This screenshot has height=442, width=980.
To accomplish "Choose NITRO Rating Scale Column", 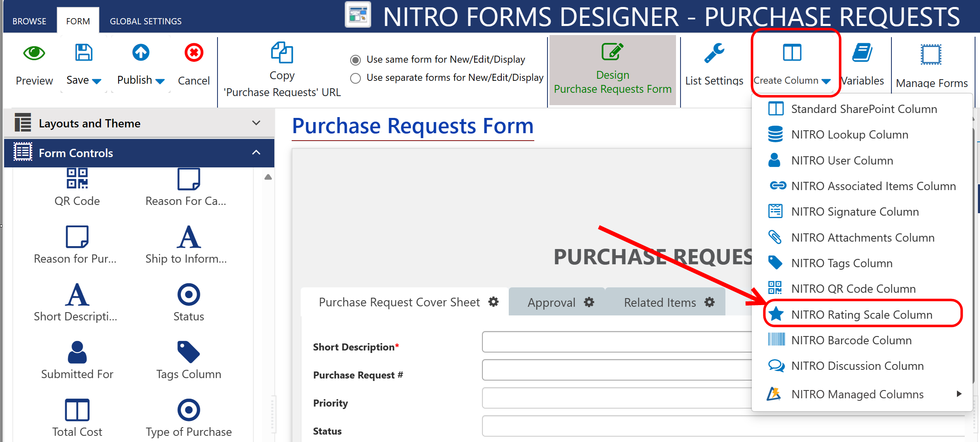I will (862, 315).
